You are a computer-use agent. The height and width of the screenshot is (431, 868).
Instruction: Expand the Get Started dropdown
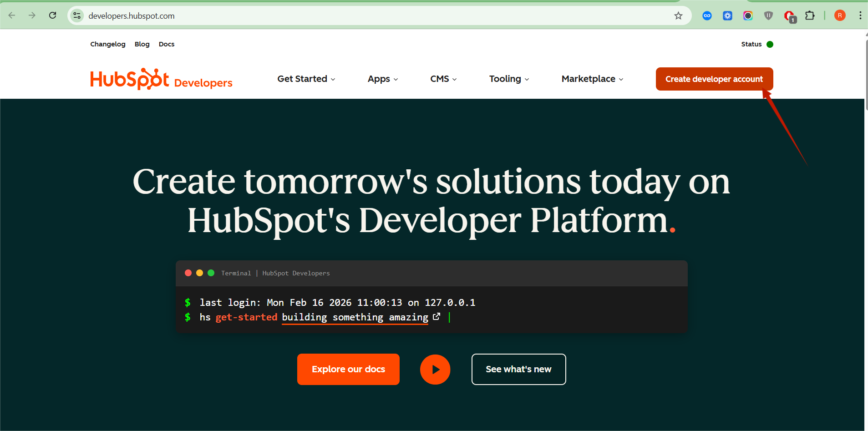pos(306,79)
